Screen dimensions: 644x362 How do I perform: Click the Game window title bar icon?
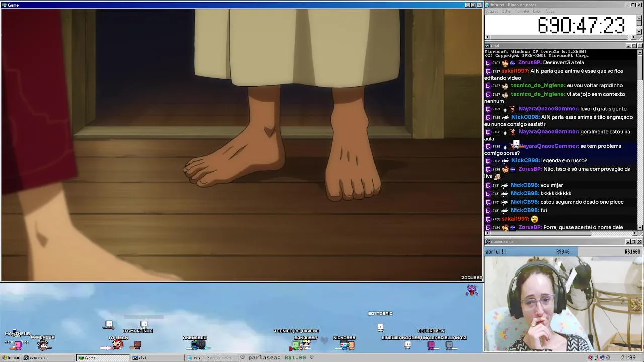4,5
